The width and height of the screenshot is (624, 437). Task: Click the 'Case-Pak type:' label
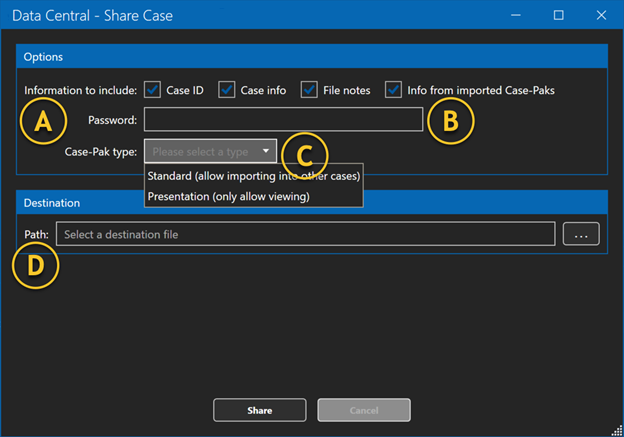(101, 152)
